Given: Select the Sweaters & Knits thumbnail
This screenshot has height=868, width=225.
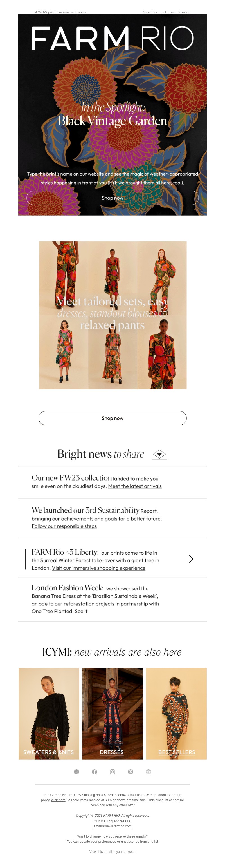Looking at the screenshot, I should click(49, 714).
